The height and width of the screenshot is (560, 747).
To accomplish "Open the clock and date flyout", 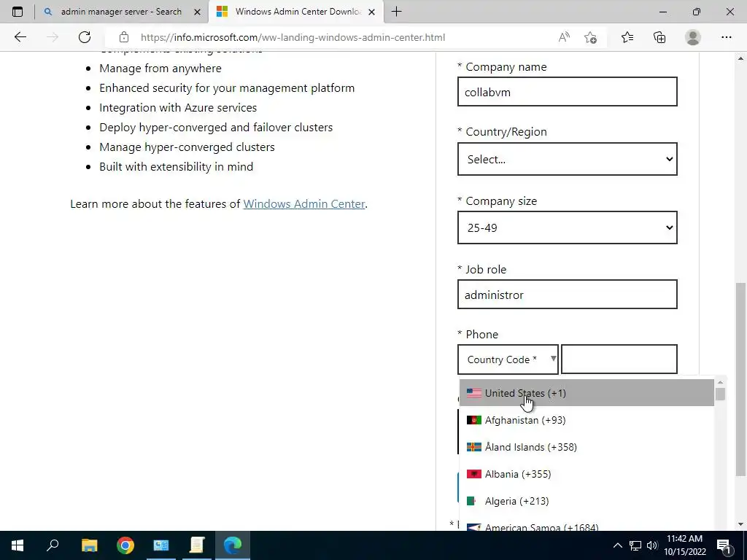I will 684,545.
